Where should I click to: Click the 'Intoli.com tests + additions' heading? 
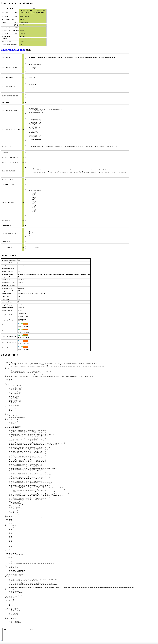pos(17,3)
